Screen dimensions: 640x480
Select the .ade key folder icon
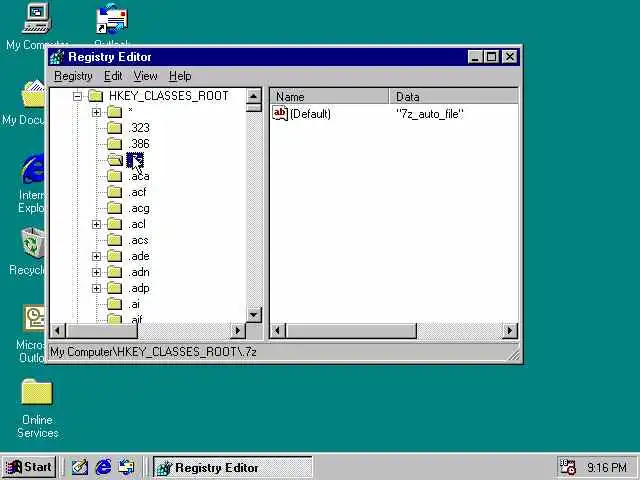(115, 256)
